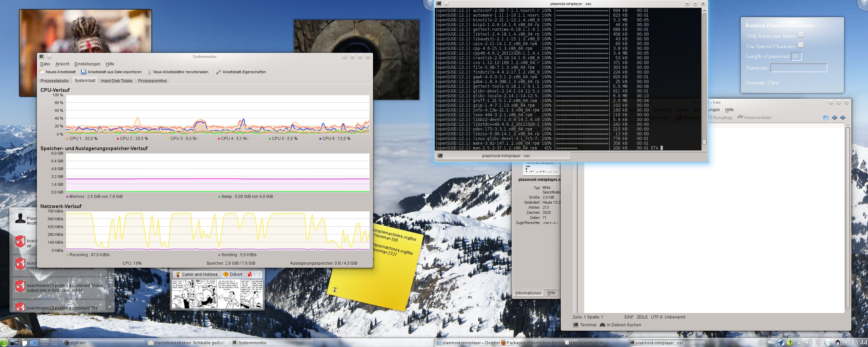Open the home folder icon in the panel
The image size is (868, 347).
[x=34, y=343]
